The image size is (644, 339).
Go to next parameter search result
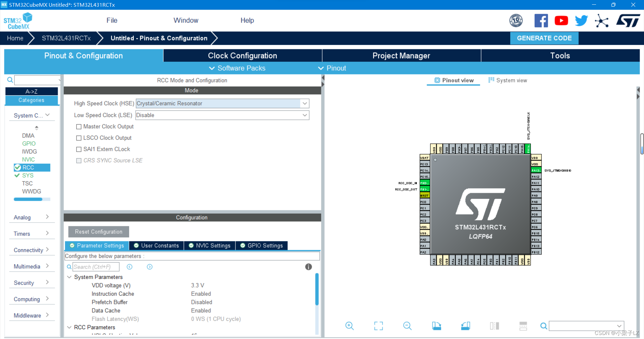pos(150,267)
